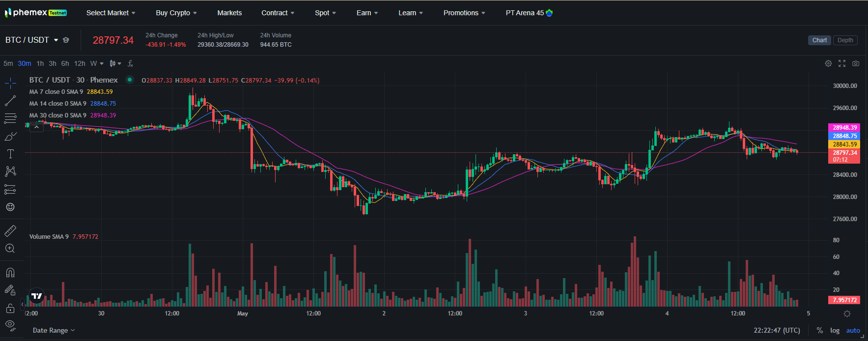The width and height of the screenshot is (868, 341).
Task: Collapse the indicator legend chevron
Action: pos(36,127)
